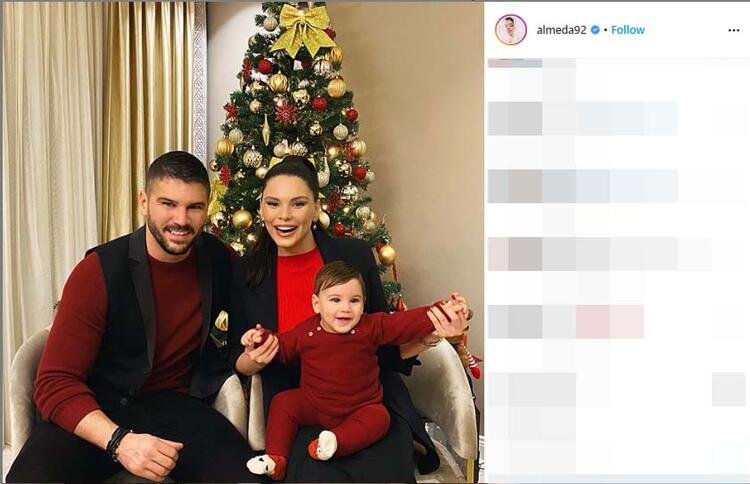Click the baby's white sock
The height and width of the screenshot is (484, 750).
pos(326,445)
